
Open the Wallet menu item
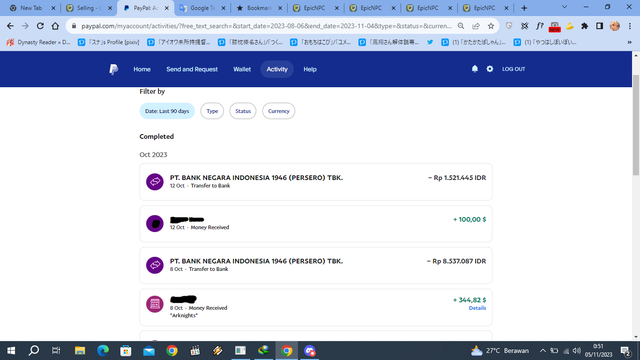click(x=242, y=69)
